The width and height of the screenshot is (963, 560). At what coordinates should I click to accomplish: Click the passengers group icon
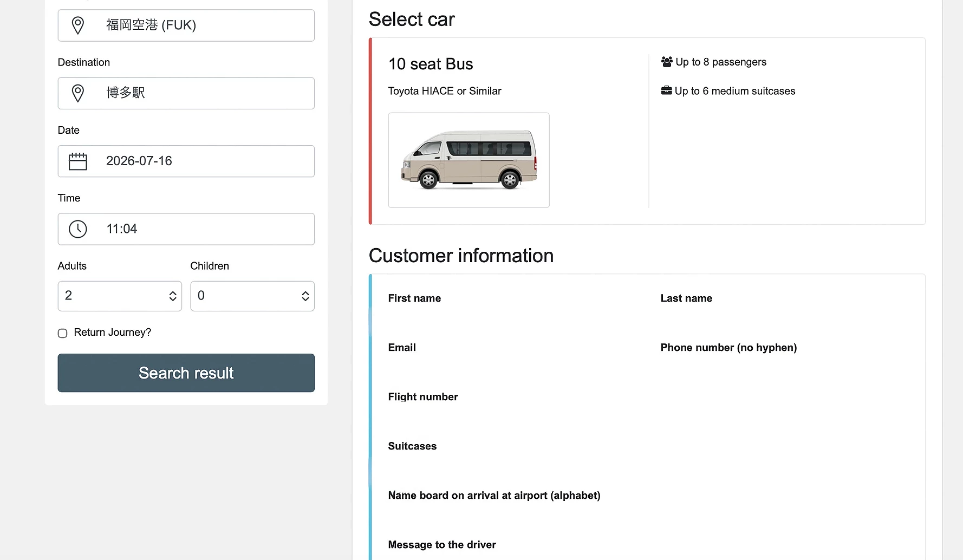[667, 62]
